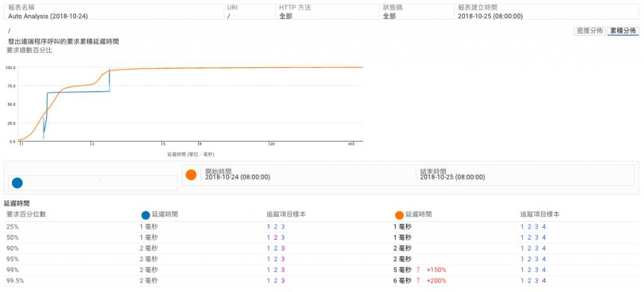Image resolution: width=644 pixels, height=292 pixels.
Task: Click the 結束時間 2018-10-25 field
Action: pyautogui.click(x=452, y=174)
